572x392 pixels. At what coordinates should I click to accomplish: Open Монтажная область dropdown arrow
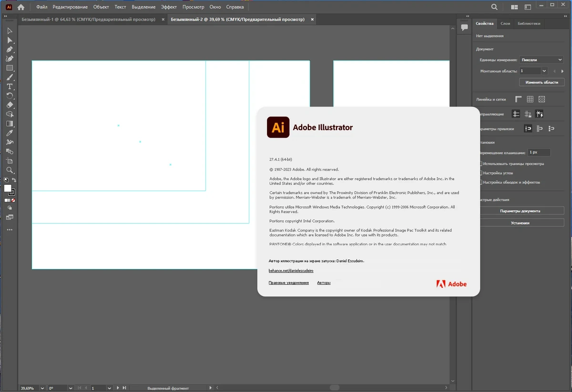pyautogui.click(x=544, y=70)
